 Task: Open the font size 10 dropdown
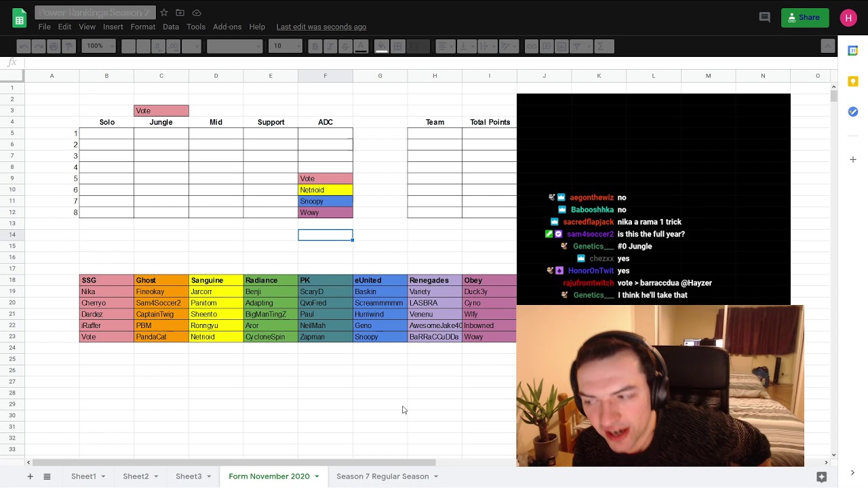pos(285,46)
